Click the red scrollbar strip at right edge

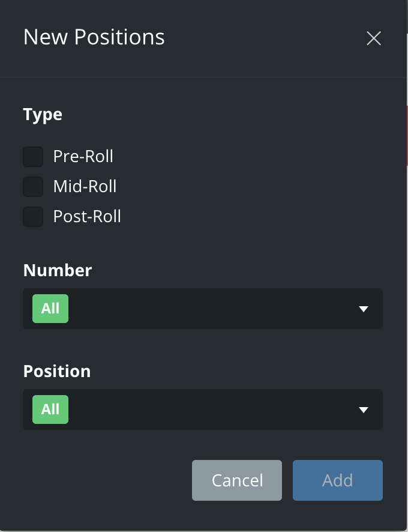[x=407, y=135]
